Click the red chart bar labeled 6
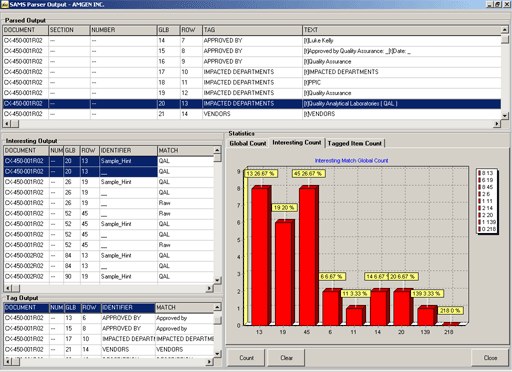The width and height of the screenshot is (512, 372). tap(331, 308)
